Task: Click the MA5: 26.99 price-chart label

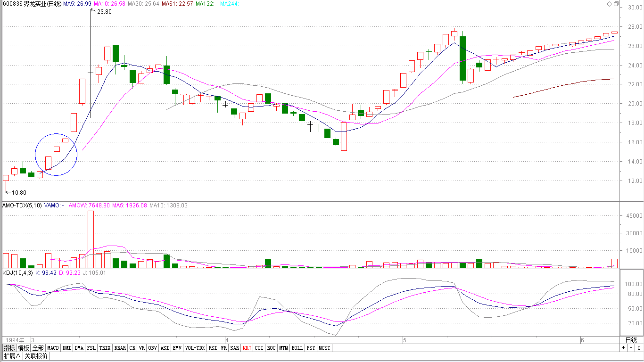Action: [77, 4]
